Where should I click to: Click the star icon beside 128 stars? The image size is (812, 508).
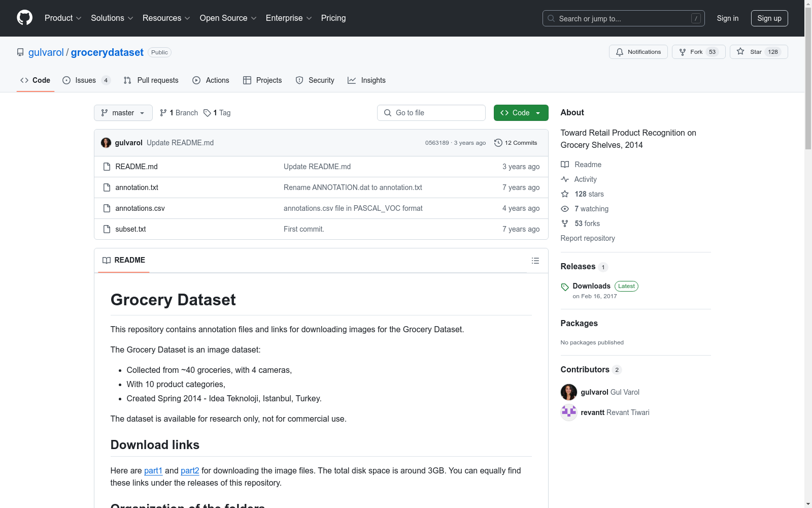click(565, 194)
